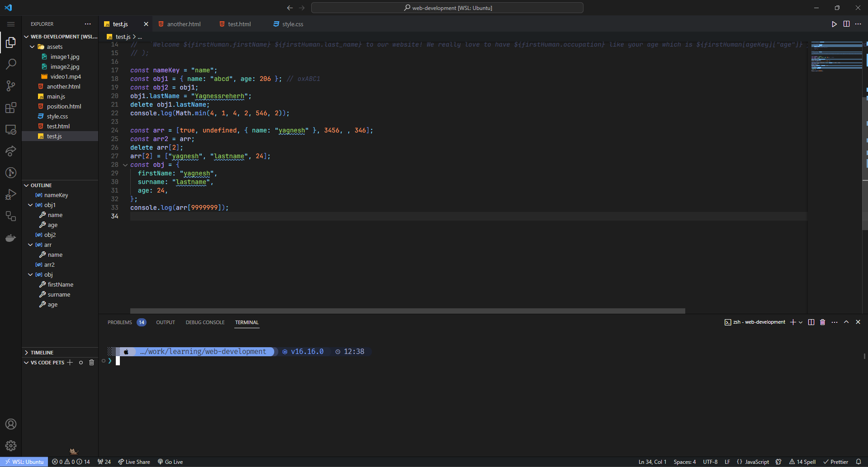Change indentation via Spaces: 4
The image size is (868, 467).
coord(684,462)
